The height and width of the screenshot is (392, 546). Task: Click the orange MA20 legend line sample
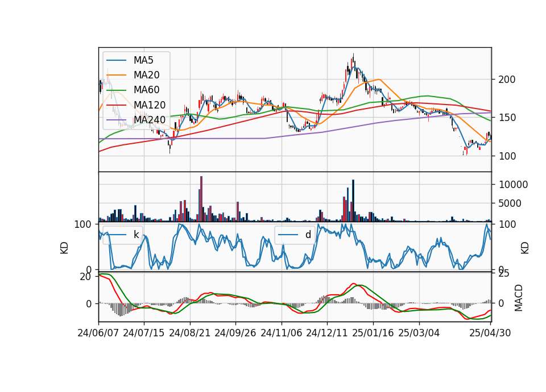[x=116, y=75]
